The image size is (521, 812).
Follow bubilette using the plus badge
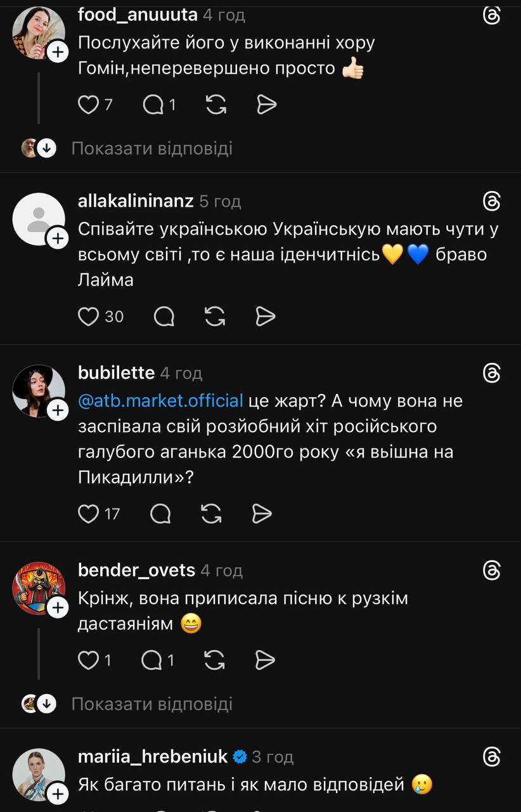[x=58, y=410]
